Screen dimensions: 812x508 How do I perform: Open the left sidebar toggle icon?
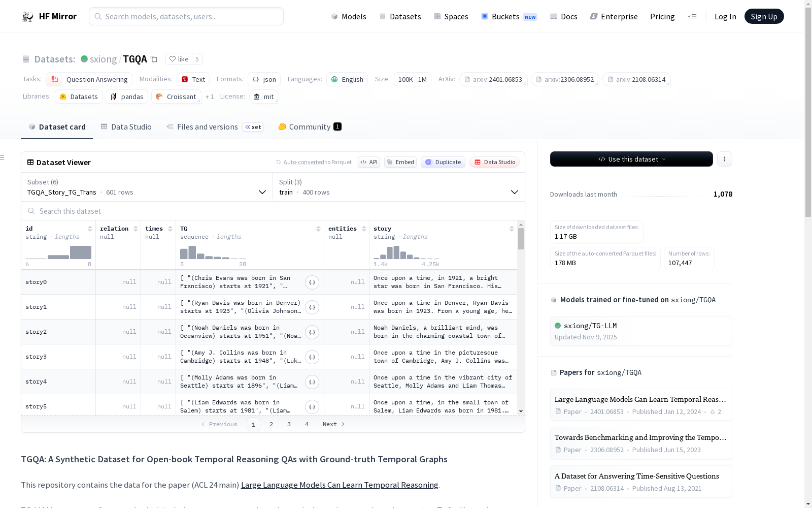pos(3,157)
